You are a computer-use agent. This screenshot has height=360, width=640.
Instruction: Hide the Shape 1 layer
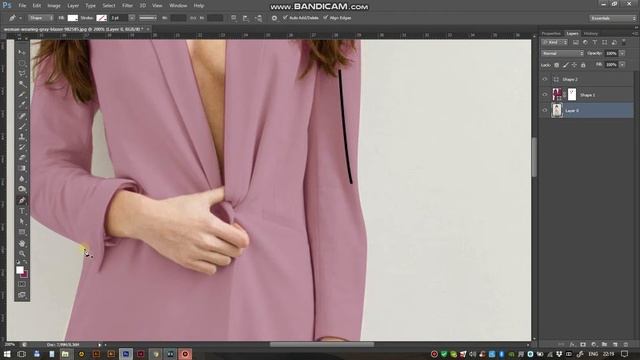(x=545, y=95)
